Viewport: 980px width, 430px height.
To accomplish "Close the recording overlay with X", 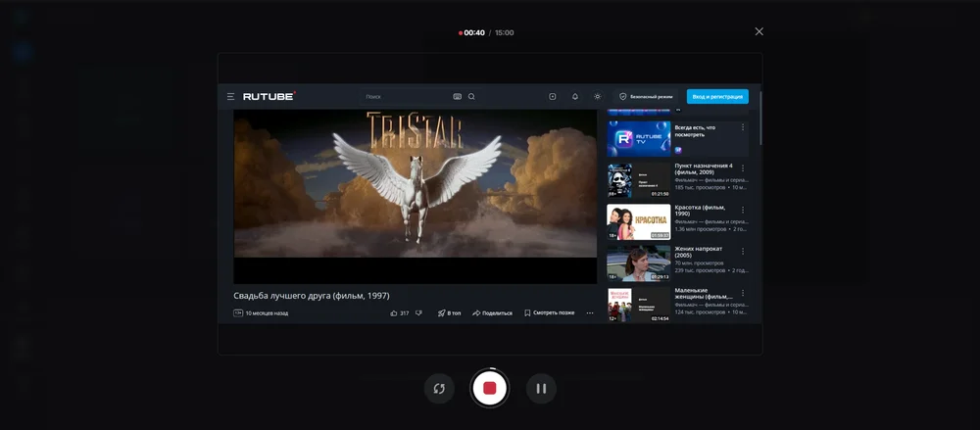I will pos(759,31).
